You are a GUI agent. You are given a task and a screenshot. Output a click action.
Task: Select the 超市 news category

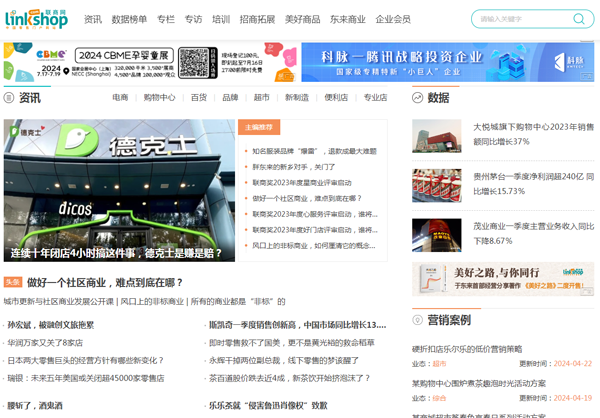(262, 98)
